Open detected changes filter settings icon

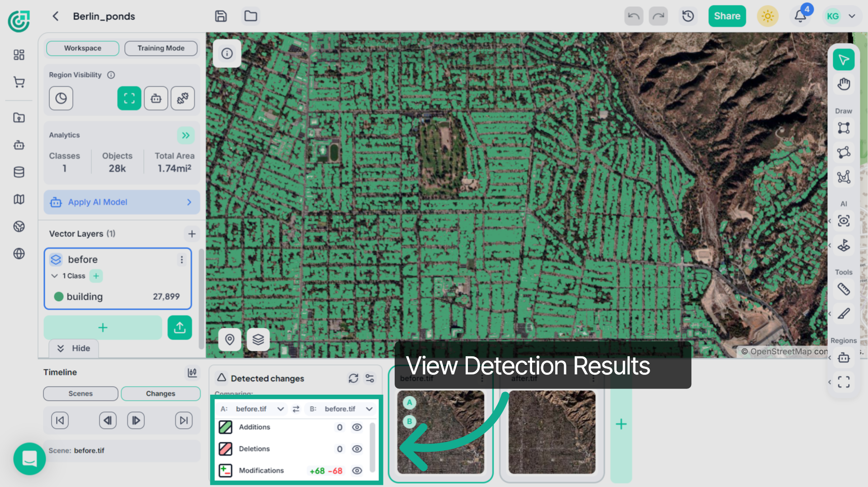click(370, 378)
